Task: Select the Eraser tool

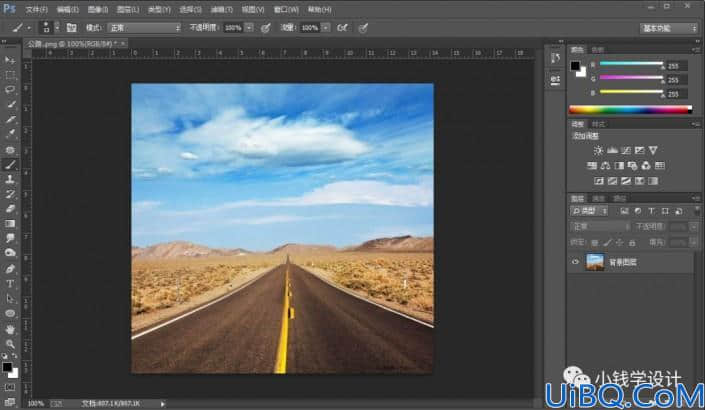Action: [10, 209]
